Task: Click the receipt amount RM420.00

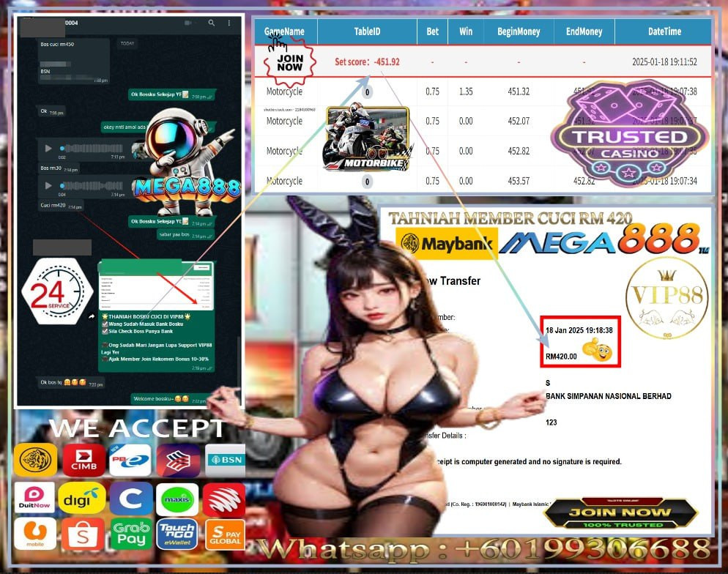Action: coord(561,357)
